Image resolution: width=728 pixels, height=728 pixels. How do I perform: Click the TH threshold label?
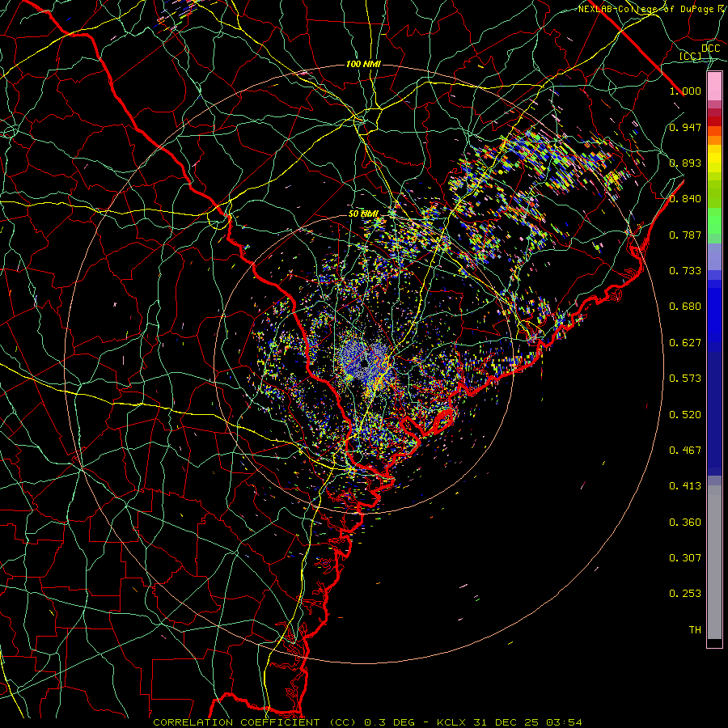(x=695, y=630)
